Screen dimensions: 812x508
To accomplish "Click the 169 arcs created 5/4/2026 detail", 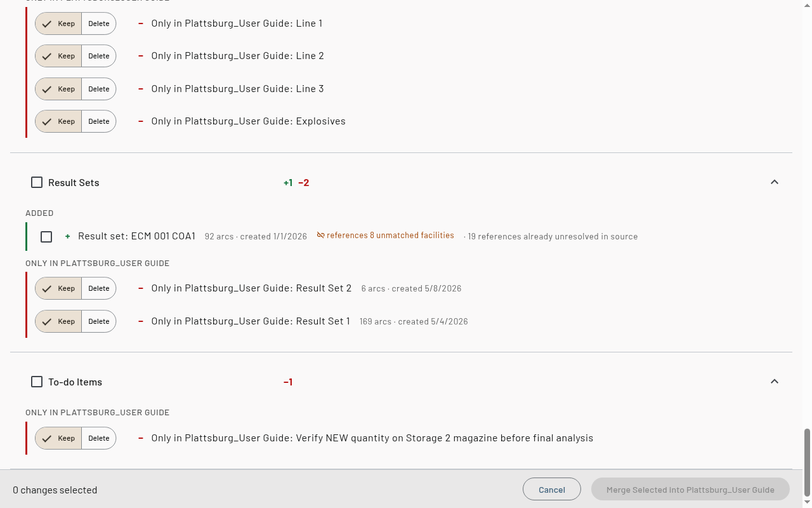I will tap(414, 321).
